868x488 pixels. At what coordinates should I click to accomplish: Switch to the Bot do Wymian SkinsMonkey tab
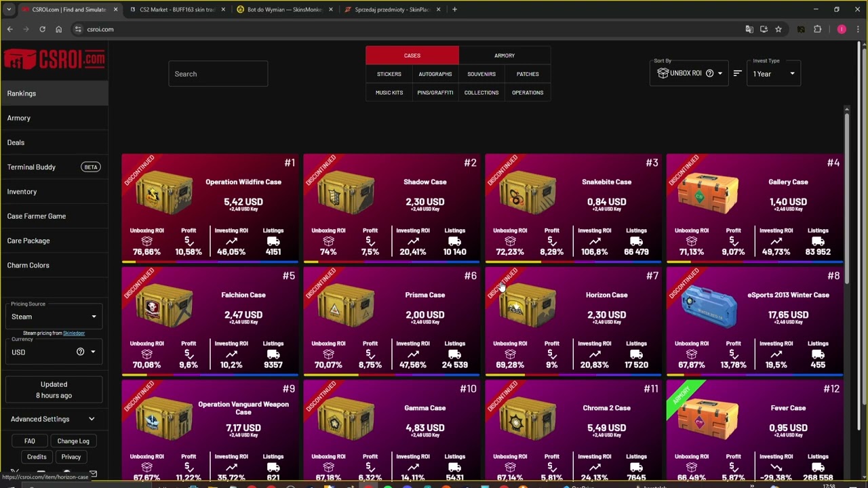coord(285,9)
